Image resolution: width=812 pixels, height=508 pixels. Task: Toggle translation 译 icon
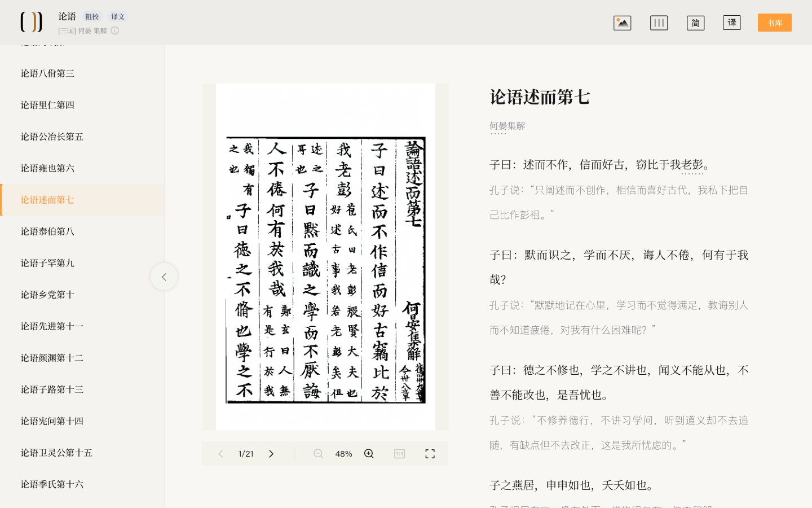(x=732, y=23)
